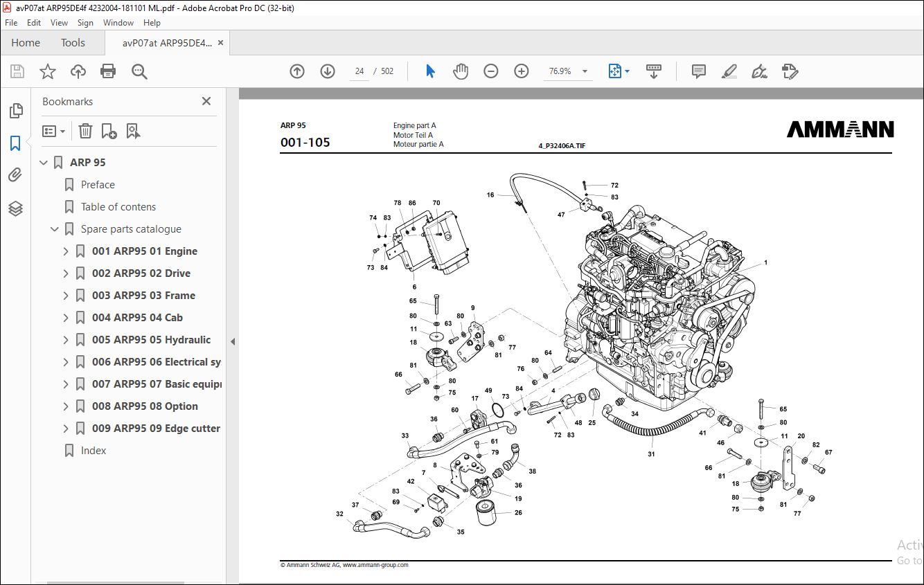Print the document with printer icon

108,71
